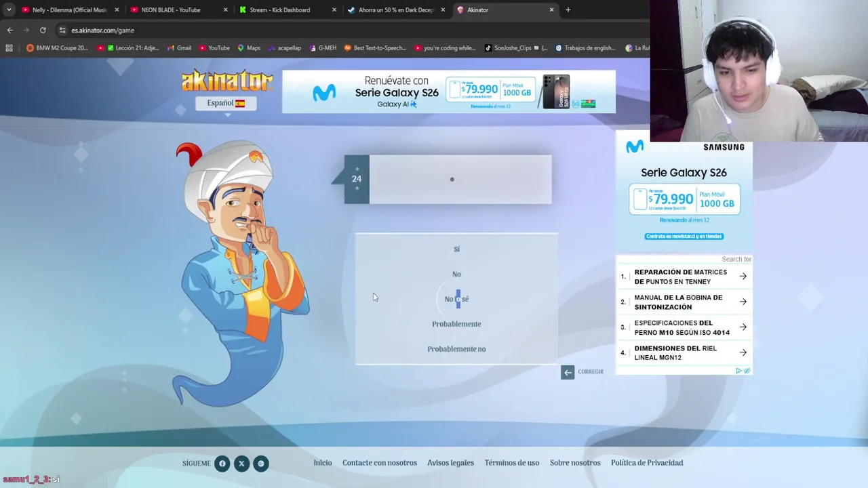This screenshot has height=488, width=868.
Task: Open Términos de uso footer link
Action: click(x=512, y=463)
